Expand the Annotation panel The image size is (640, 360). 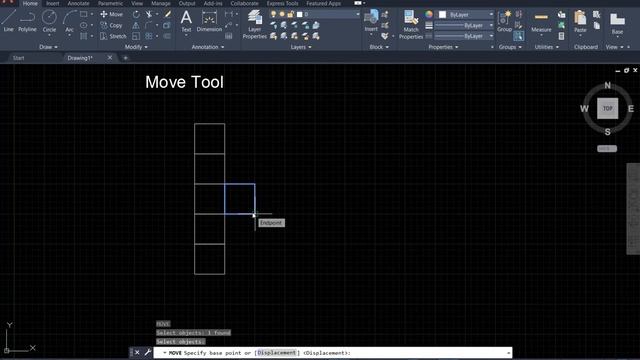tap(208, 47)
